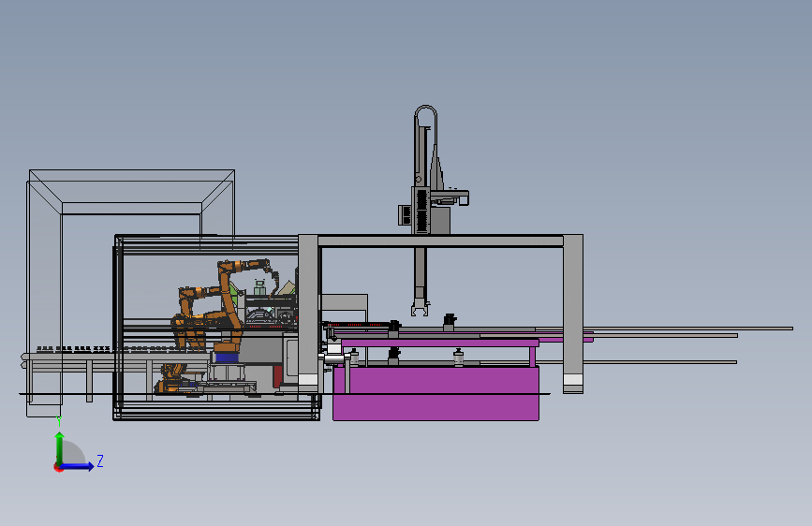The image size is (812, 526).
Task: Select the gripper claw at gantry arm bottom
Action: [420, 309]
